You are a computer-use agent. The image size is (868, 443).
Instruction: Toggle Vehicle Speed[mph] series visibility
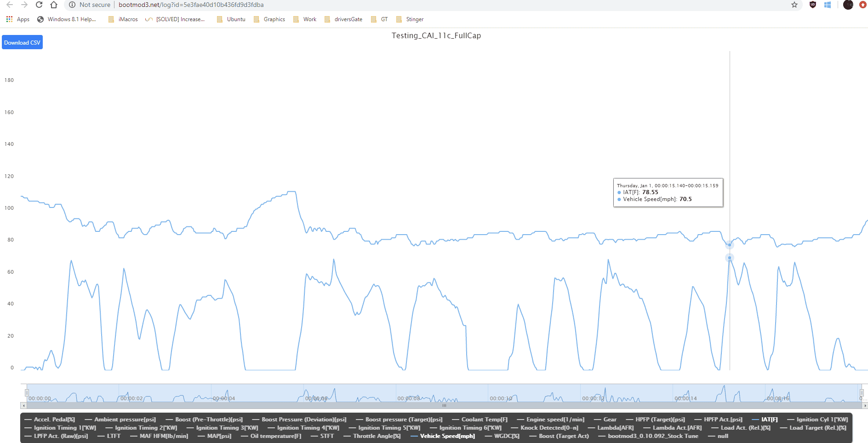pos(443,436)
